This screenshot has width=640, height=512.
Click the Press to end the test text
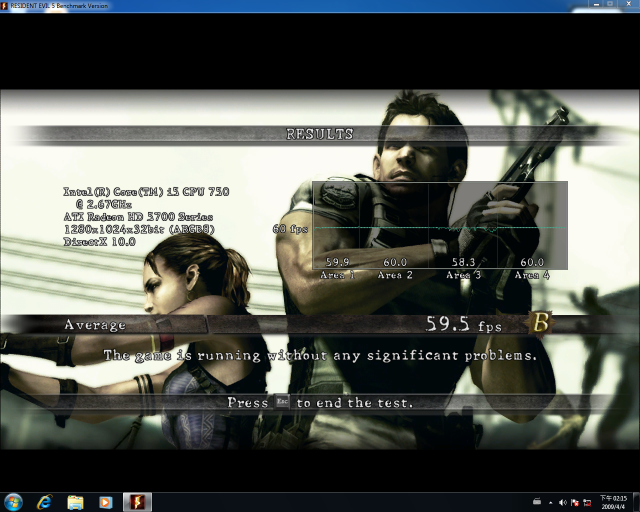coord(320,403)
